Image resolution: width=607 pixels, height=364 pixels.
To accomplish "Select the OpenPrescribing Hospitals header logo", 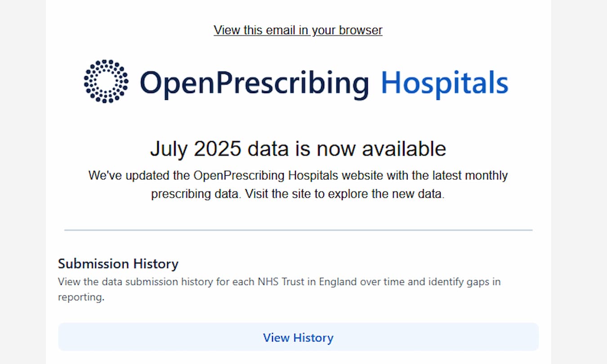I will click(x=297, y=82).
